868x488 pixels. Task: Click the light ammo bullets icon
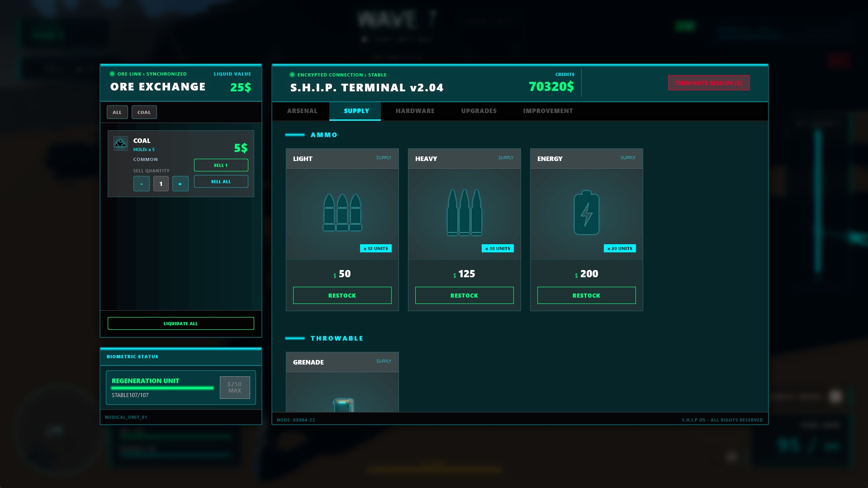pos(342,213)
